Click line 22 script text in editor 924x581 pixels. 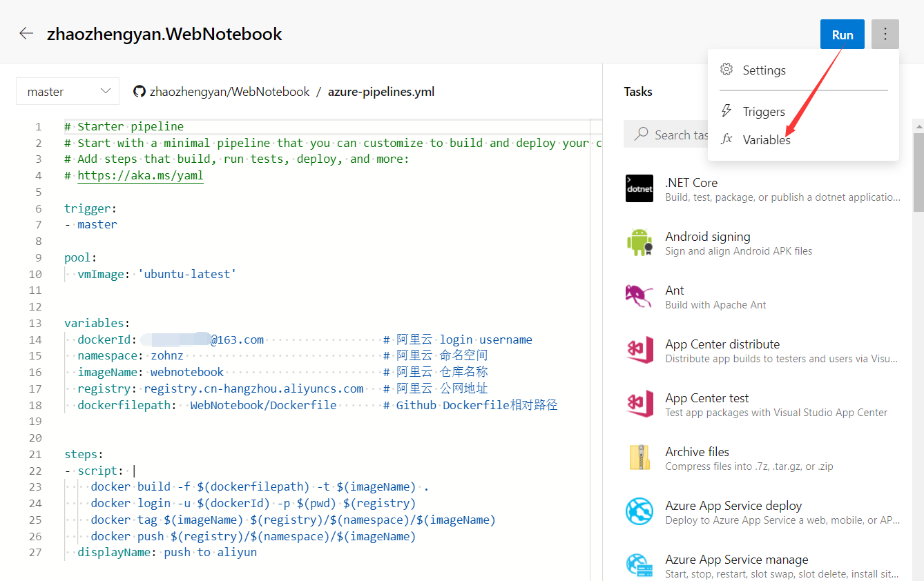[x=97, y=471]
